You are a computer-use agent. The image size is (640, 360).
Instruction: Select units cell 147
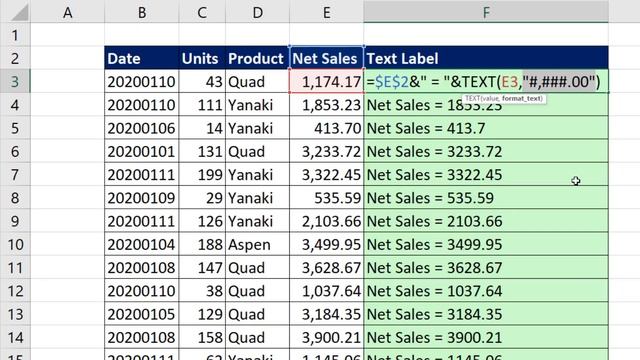coord(202,268)
